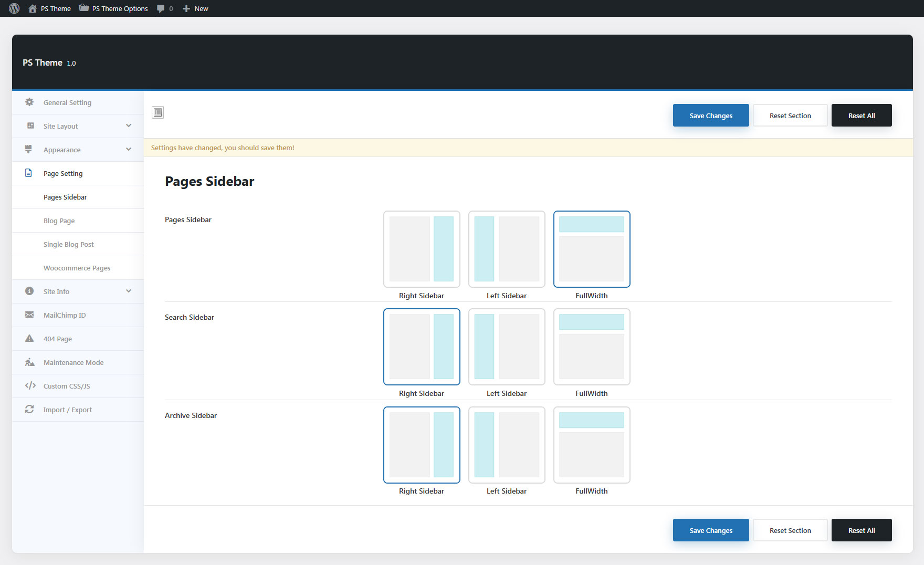Click the comments bubble icon
Screen dimensions: 924x565
coord(161,8)
